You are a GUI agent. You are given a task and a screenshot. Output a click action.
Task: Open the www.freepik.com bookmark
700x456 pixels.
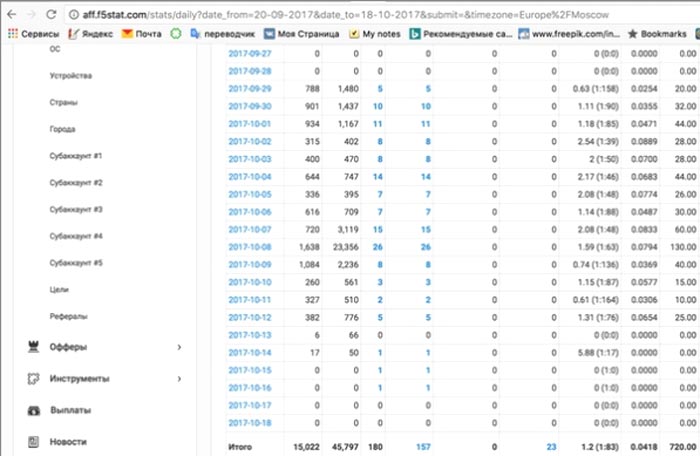[x=569, y=34]
